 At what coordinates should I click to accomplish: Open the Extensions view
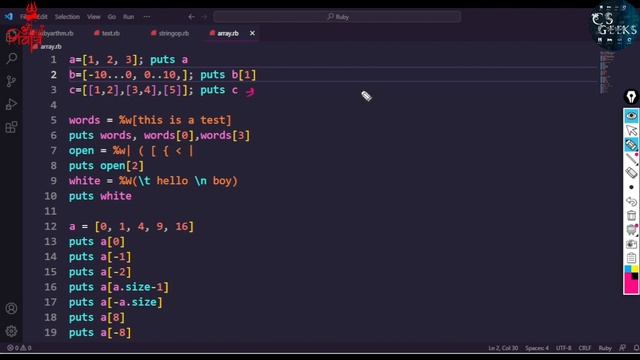click(x=11, y=127)
